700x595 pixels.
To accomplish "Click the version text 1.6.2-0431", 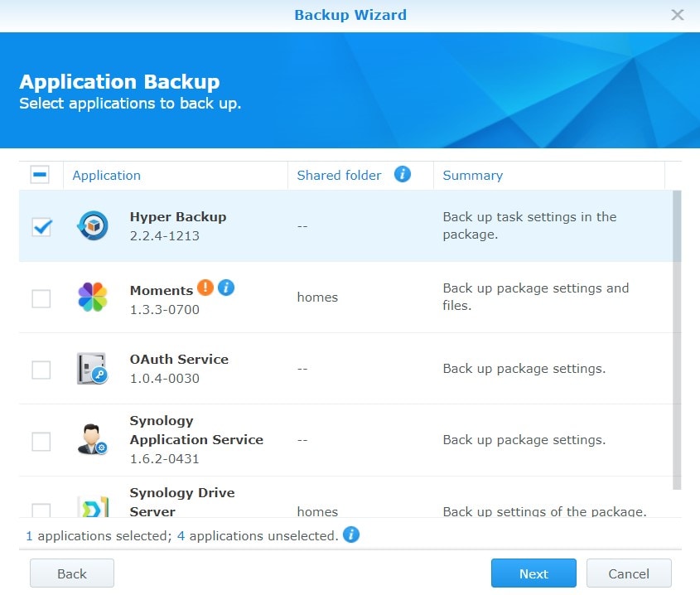I will click(165, 459).
